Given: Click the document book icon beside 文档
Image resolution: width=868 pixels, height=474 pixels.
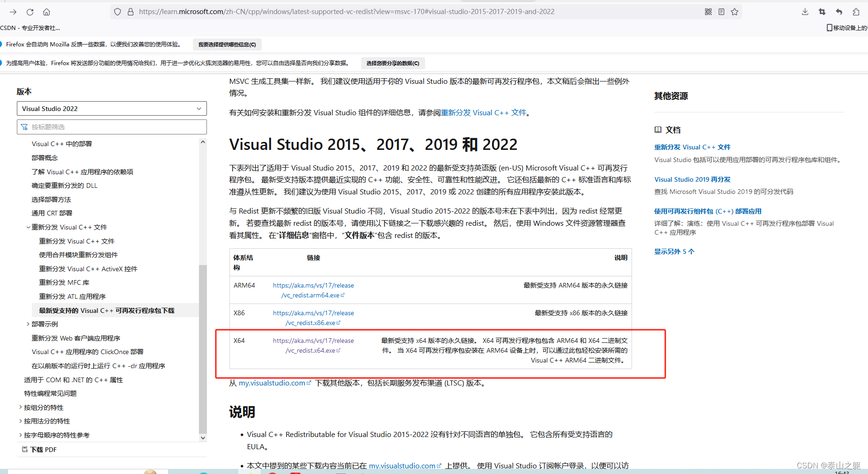Looking at the screenshot, I should (658, 130).
